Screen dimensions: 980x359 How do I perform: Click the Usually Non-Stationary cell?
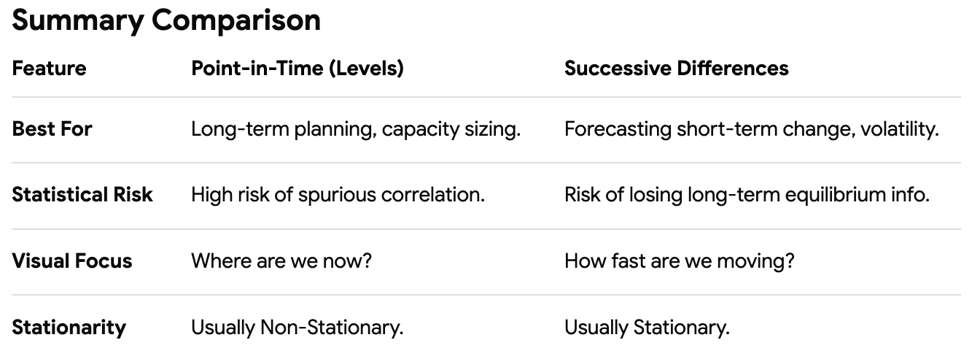click(x=297, y=328)
